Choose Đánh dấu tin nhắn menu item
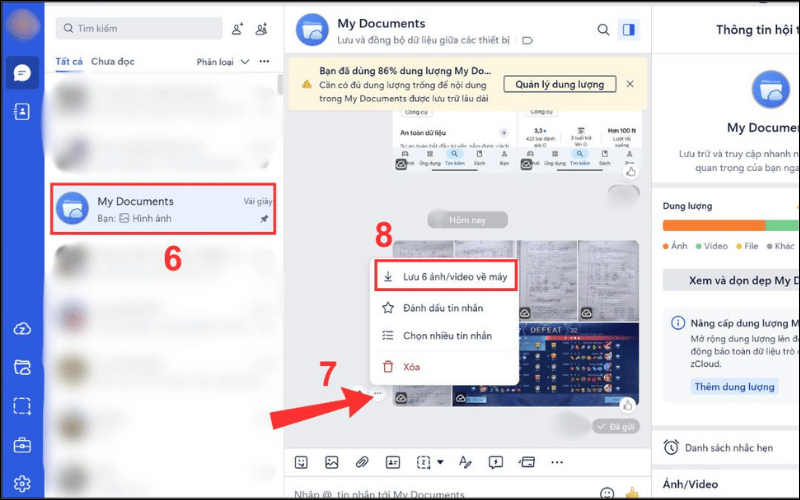 click(x=444, y=308)
